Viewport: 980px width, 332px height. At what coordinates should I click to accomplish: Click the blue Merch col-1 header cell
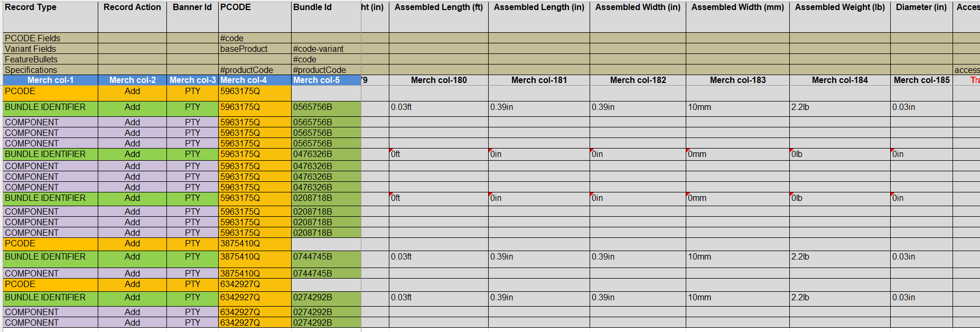point(50,80)
